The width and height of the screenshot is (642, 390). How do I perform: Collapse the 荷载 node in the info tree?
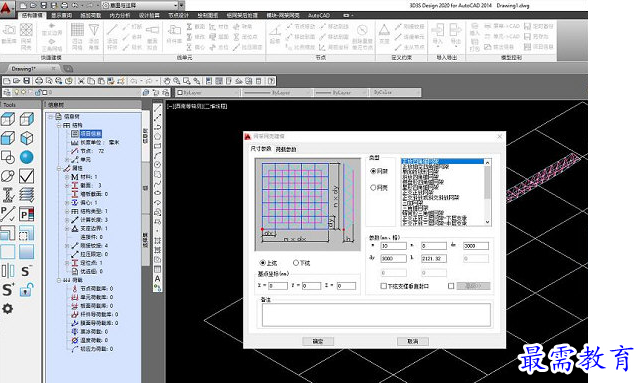coord(59,280)
